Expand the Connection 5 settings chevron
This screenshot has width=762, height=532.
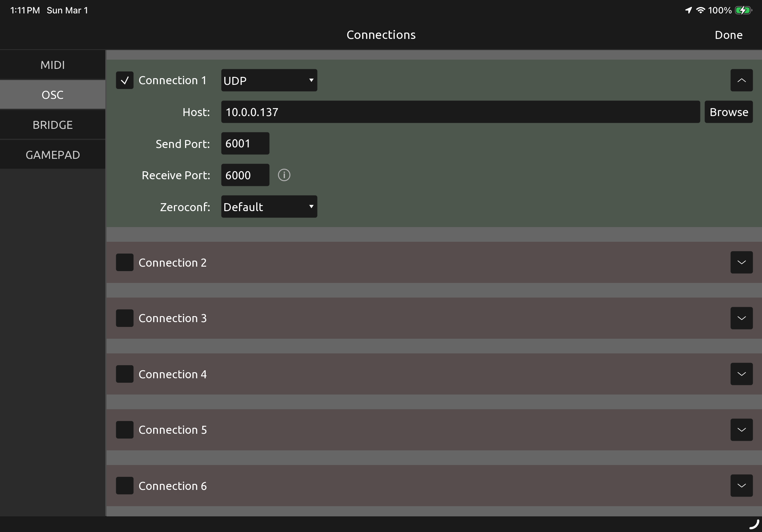tap(741, 430)
